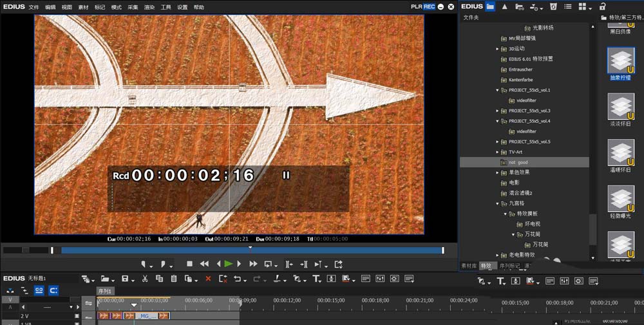Copy selected clip in timeline toolbar
The image size is (644, 325).
(x=159, y=279)
